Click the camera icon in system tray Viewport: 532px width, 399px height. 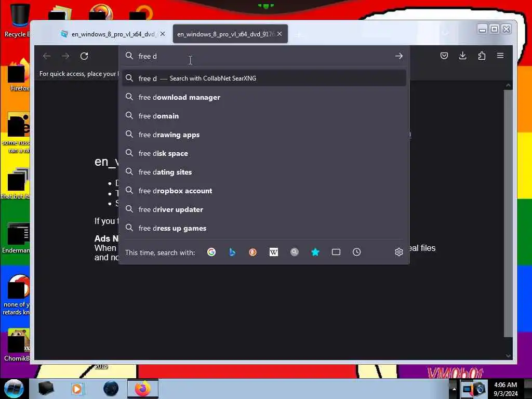point(480,389)
